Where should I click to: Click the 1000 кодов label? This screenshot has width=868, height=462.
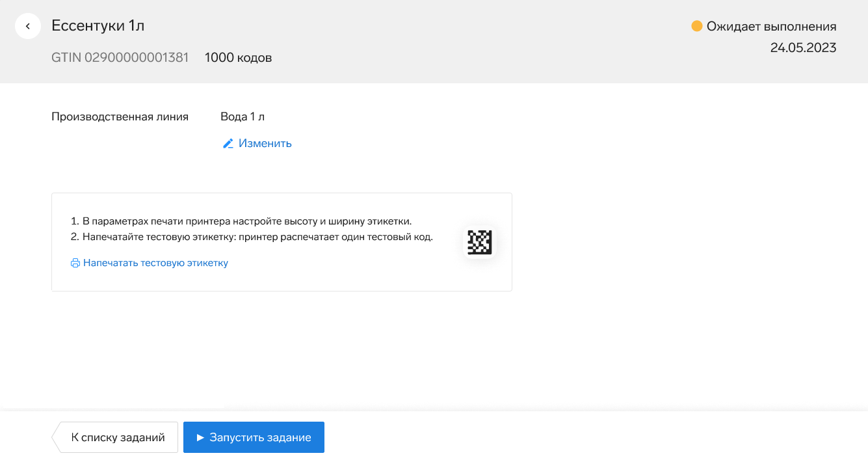click(238, 57)
